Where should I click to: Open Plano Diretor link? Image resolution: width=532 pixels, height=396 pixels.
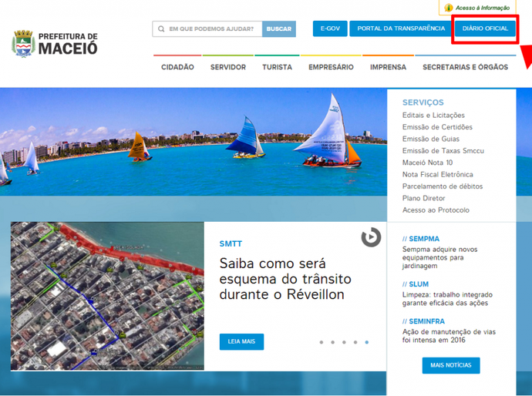(424, 198)
